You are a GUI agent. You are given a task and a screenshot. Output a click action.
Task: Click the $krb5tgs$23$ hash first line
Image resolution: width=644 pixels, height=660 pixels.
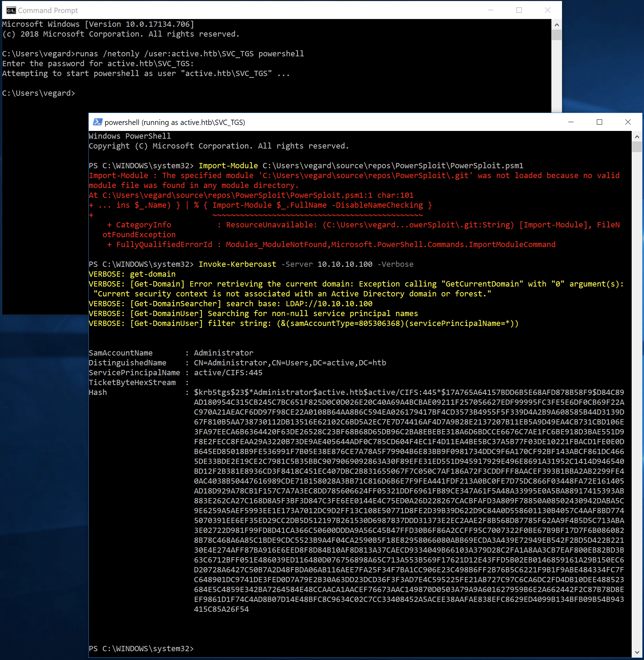[409, 392]
